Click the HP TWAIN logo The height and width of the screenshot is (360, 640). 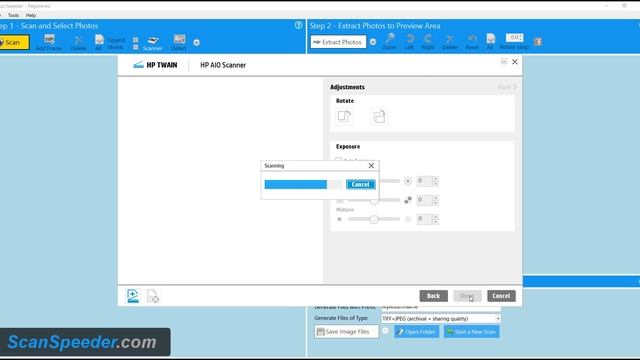pos(156,65)
